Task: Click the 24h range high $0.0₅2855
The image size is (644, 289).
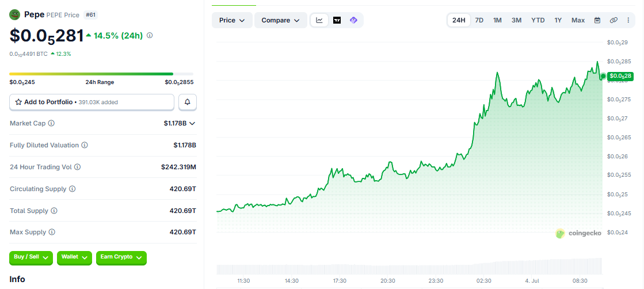Action: tap(179, 82)
